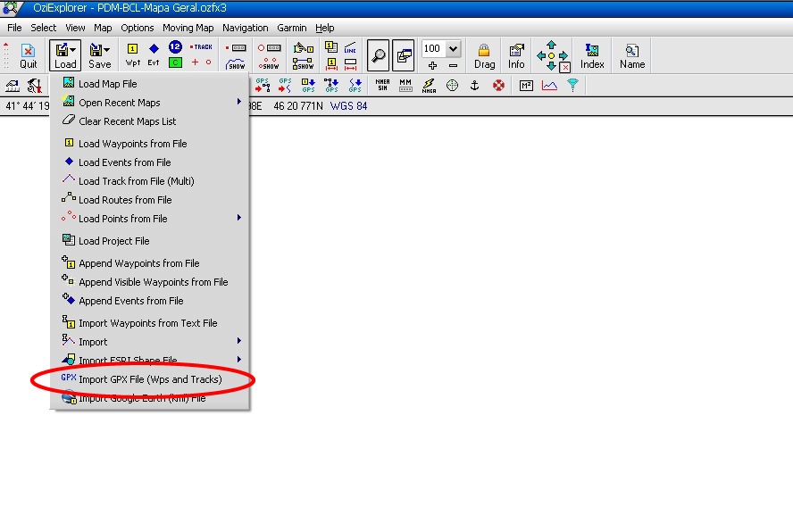Click the crosshair target circle icon
This screenshot has height=532, width=793.
click(x=452, y=85)
